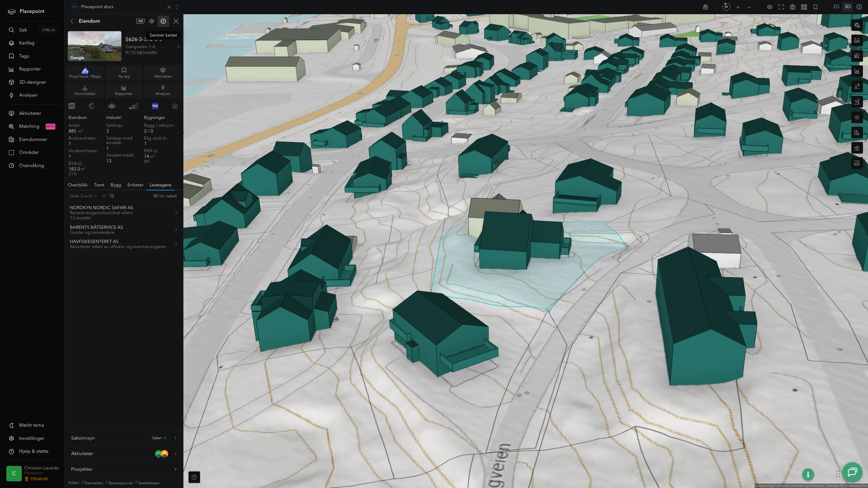Reset map orientation with the north compass
This screenshot has height=488, width=868.
point(726,7)
